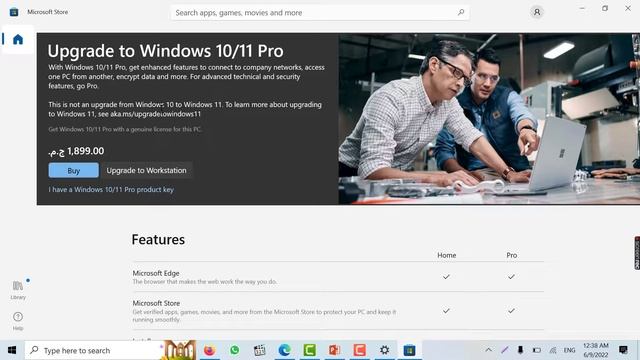Click the search magnifier icon in the Store search box
This screenshot has height=360, width=640.
tap(461, 12)
